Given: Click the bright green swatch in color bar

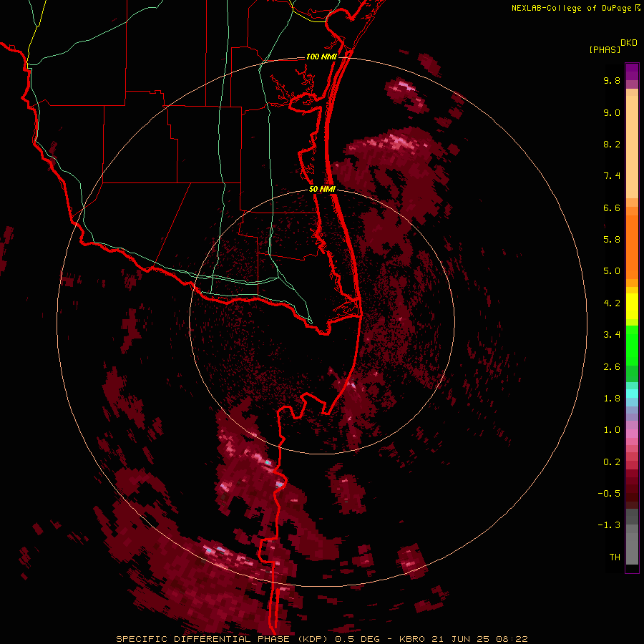Looking at the screenshot, I should pyautogui.click(x=632, y=346).
